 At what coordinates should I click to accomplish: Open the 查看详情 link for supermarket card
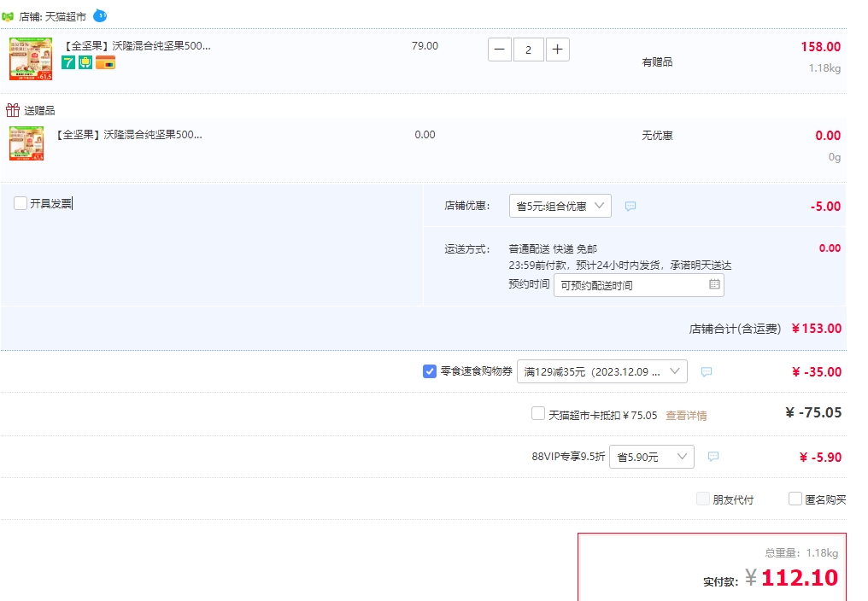click(686, 415)
